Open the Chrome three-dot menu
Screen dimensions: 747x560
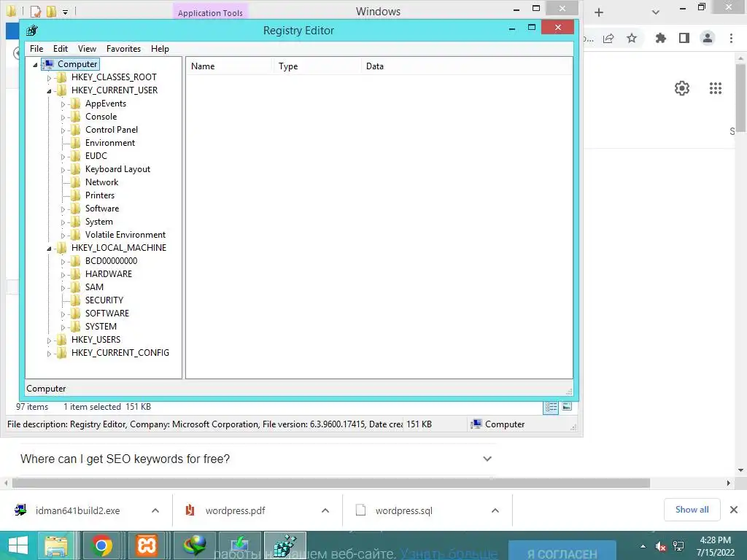[x=731, y=38]
